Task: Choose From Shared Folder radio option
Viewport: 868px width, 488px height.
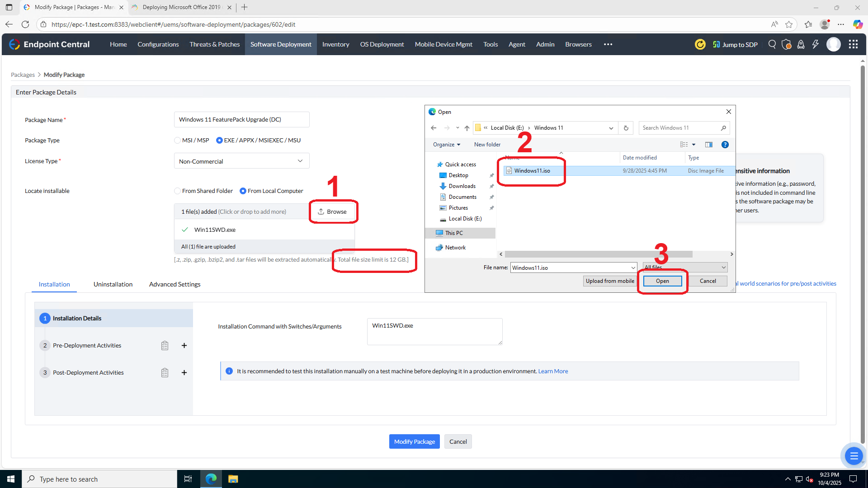Action: click(x=178, y=191)
